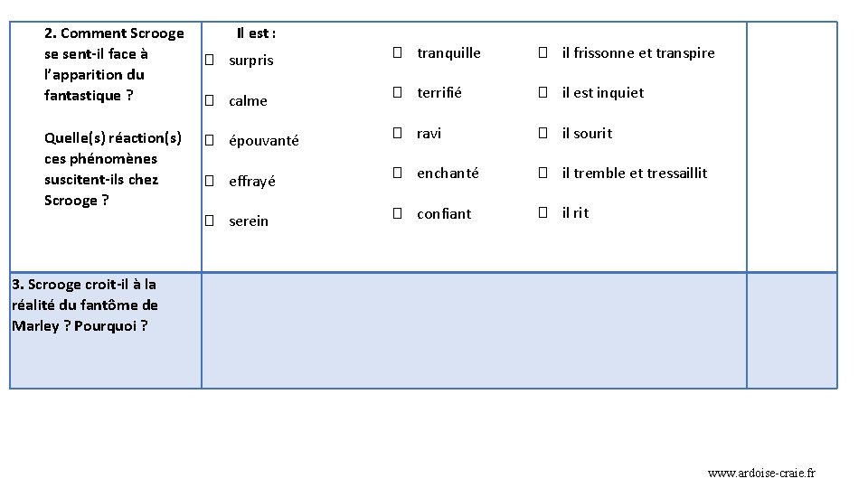Check the 'tranquille' checkbox
This screenshot has height=488, width=868.
click(398, 52)
